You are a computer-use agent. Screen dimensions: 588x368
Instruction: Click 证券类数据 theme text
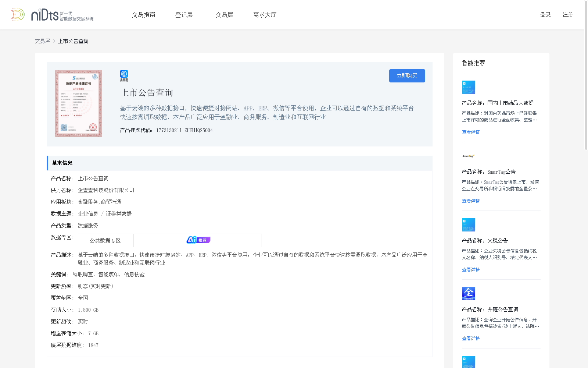(x=119, y=214)
